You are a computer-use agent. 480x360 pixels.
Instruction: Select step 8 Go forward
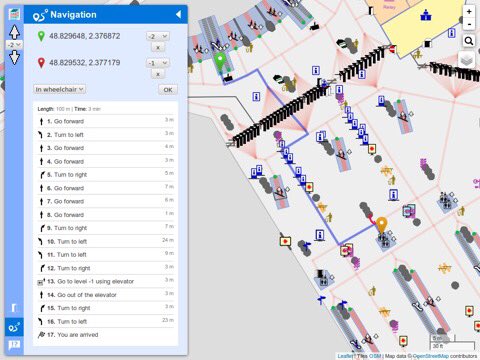point(106,215)
